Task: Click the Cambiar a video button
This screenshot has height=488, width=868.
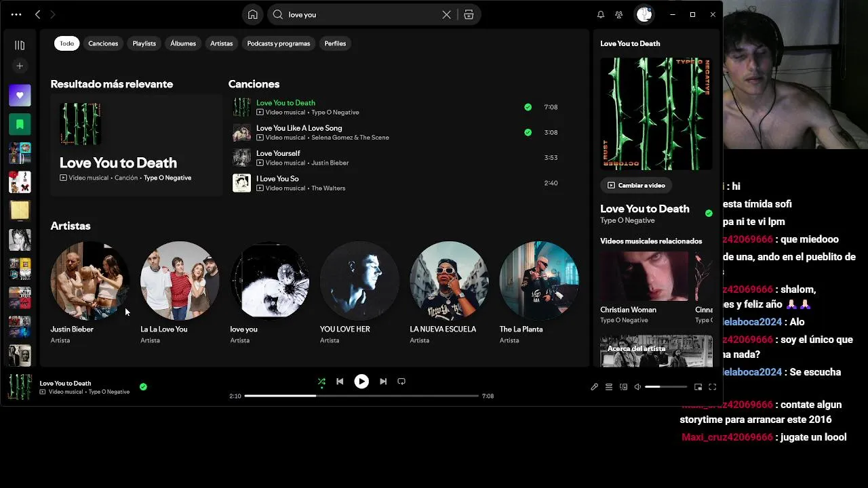Action: click(x=636, y=185)
